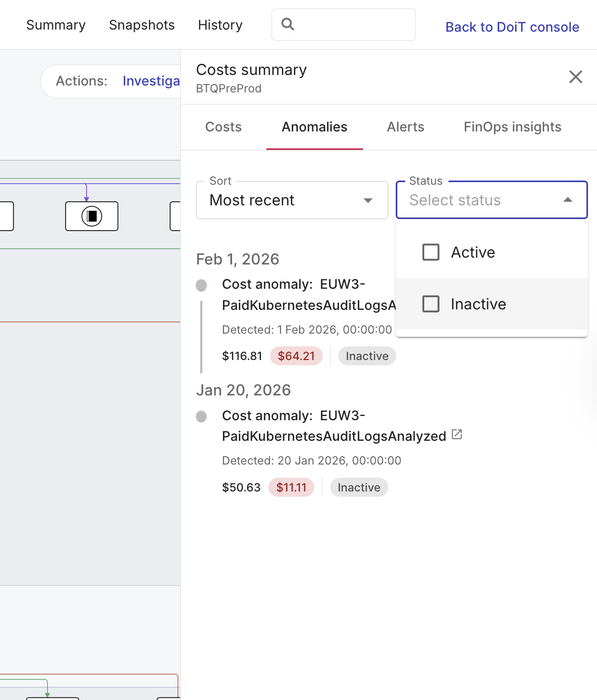This screenshot has width=597, height=700.
Task: Check the Active status checkbox
Action: coord(431,252)
